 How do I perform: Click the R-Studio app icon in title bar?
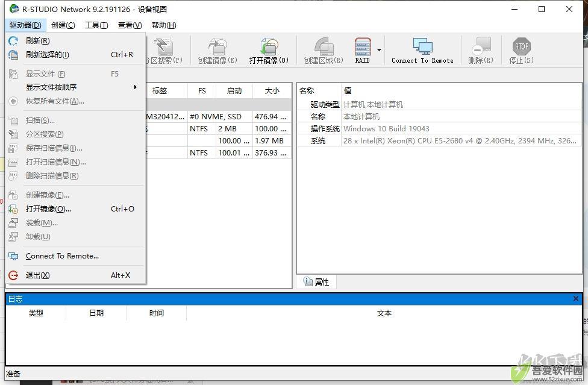[x=14, y=8]
